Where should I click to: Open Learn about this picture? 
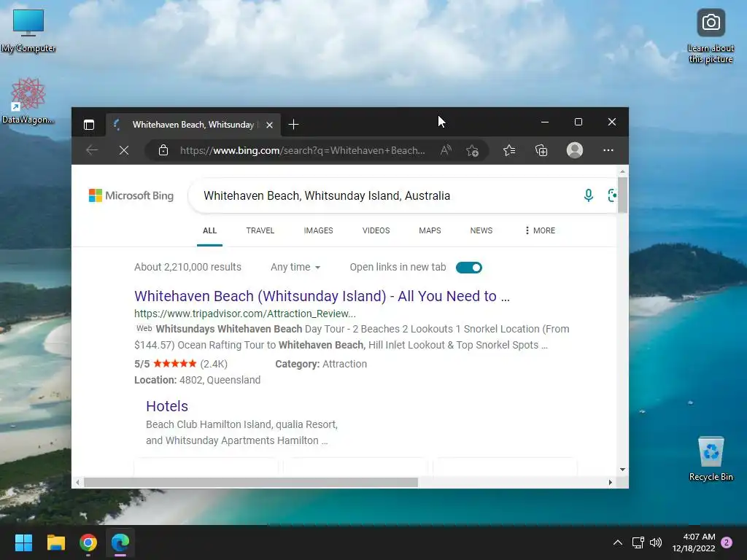711,36
